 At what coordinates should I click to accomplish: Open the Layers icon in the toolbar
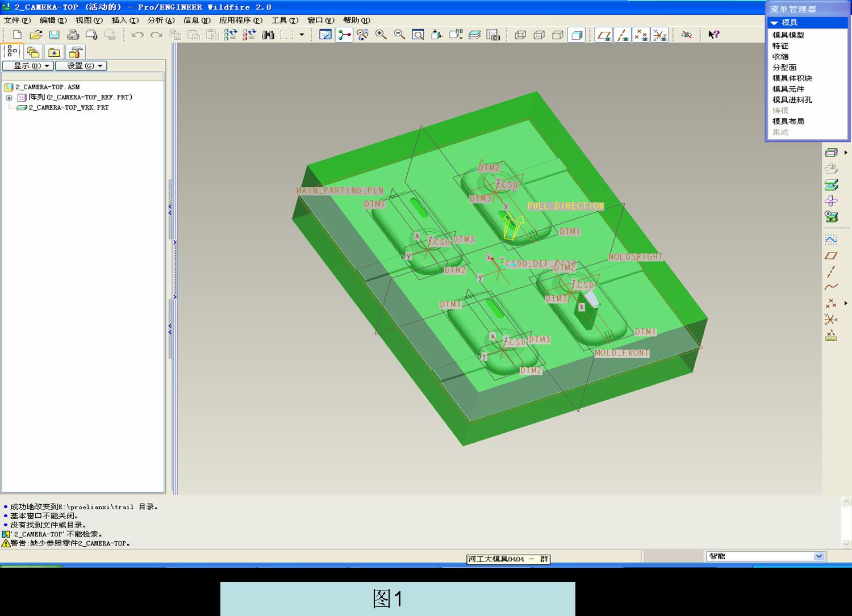click(474, 35)
